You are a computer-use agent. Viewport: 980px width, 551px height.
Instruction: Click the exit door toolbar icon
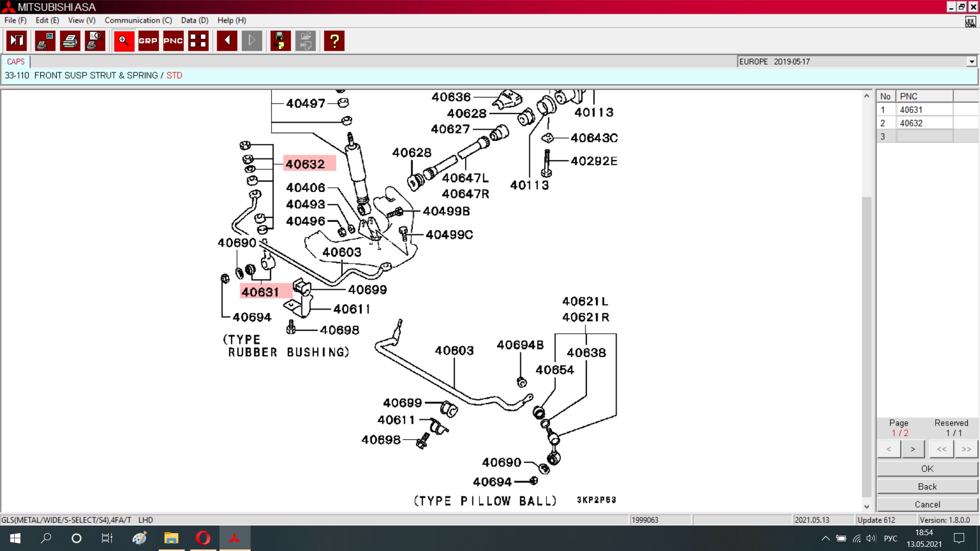pyautogui.click(x=16, y=41)
